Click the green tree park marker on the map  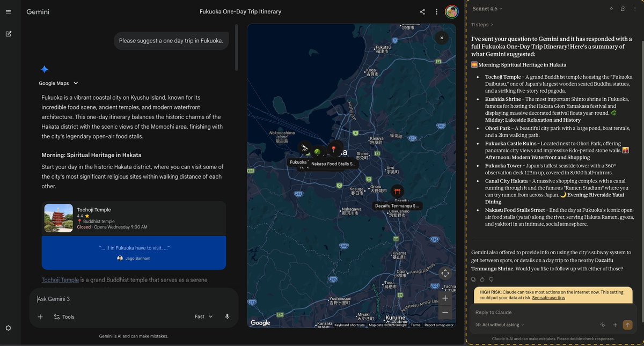click(x=317, y=152)
